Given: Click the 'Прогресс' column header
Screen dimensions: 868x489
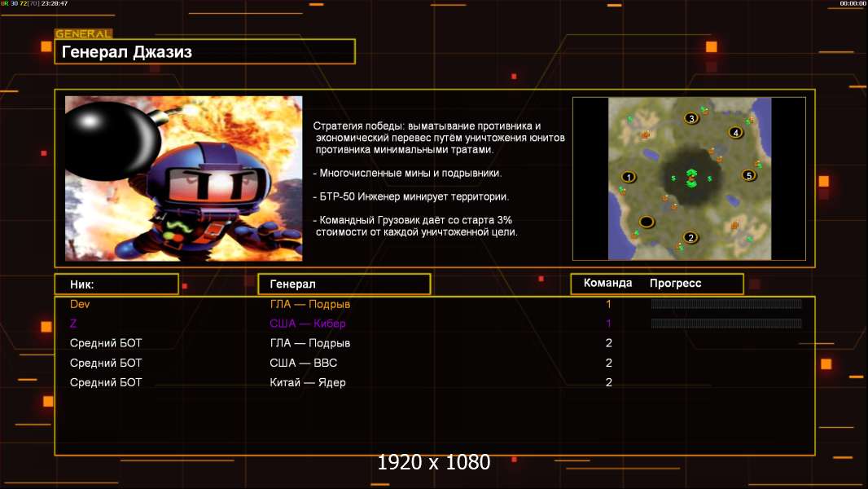Looking at the screenshot, I should (675, 284).
